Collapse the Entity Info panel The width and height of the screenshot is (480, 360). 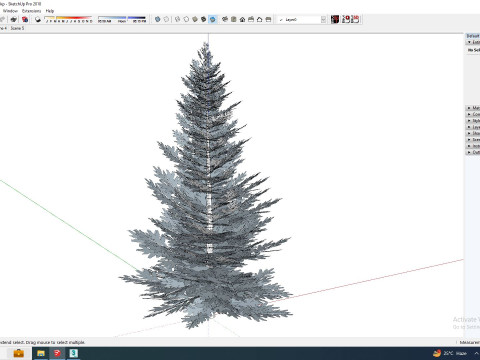(473, 42)
